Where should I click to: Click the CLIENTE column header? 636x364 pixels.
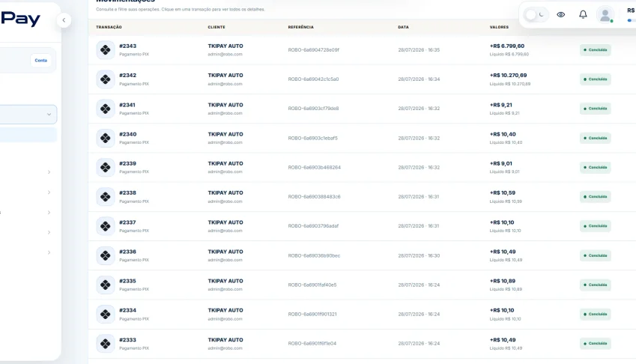coord(216,27)
